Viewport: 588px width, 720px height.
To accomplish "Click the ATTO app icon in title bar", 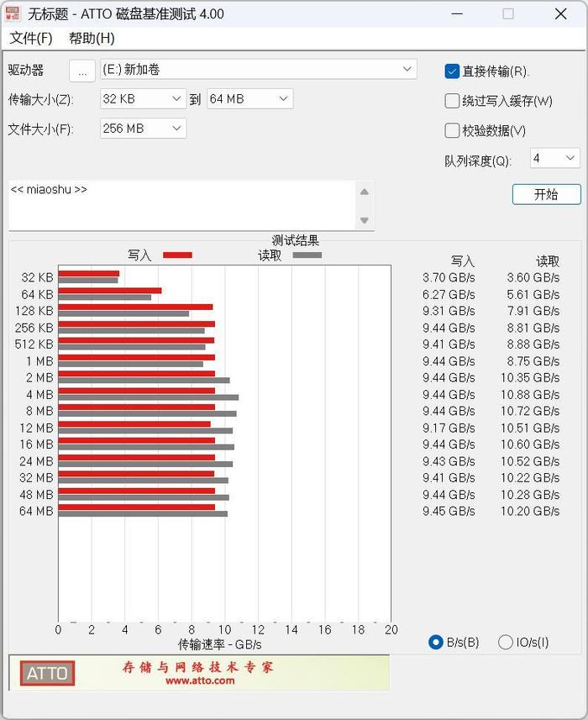I will (x=13, y=13).
